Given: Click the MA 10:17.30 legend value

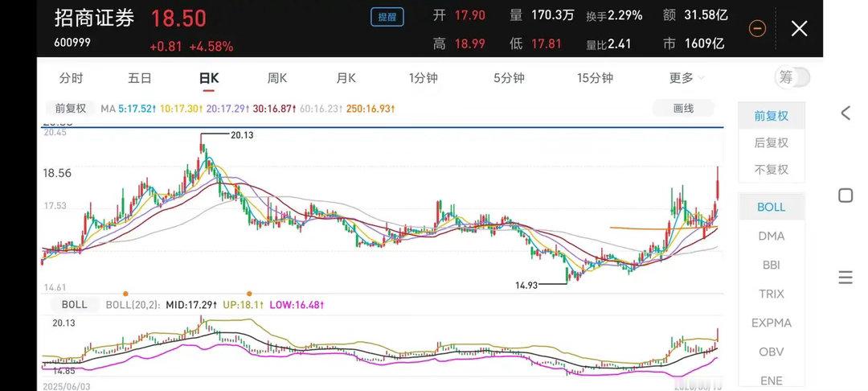Looking at the screenshot, I should coord(182,109).
